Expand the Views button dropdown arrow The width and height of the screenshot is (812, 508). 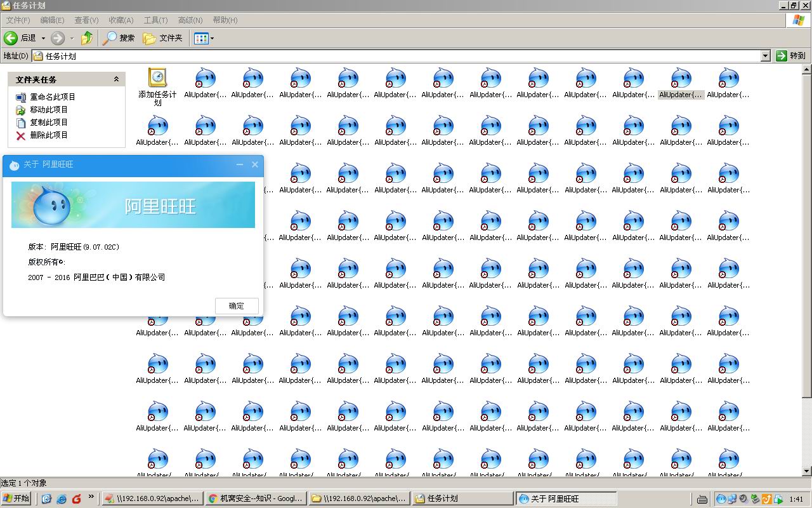[212, 38]
